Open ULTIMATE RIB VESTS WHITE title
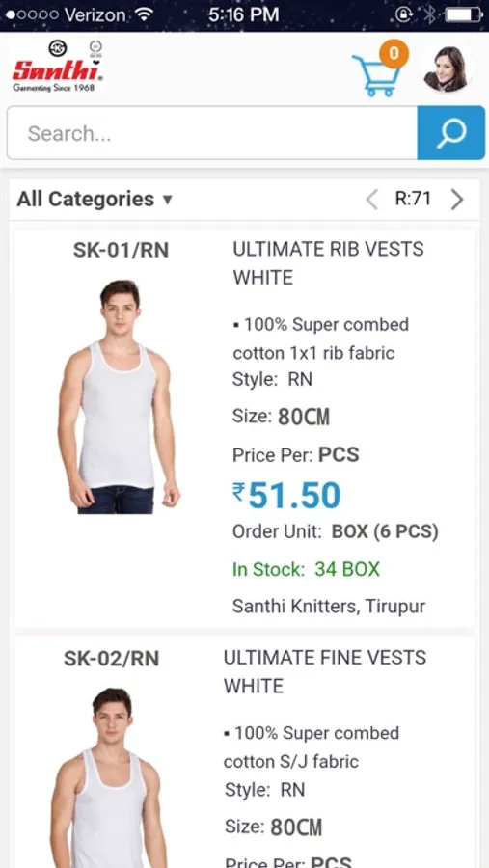Image resolution: width=489 pixels, height=868 pixels. click(328, 263)
